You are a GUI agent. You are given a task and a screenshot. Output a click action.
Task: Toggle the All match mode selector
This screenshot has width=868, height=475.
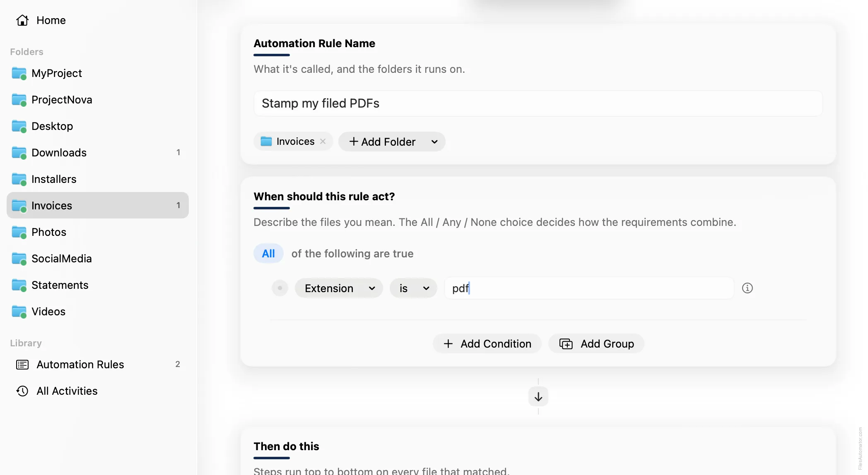click(x=268, y=254)
